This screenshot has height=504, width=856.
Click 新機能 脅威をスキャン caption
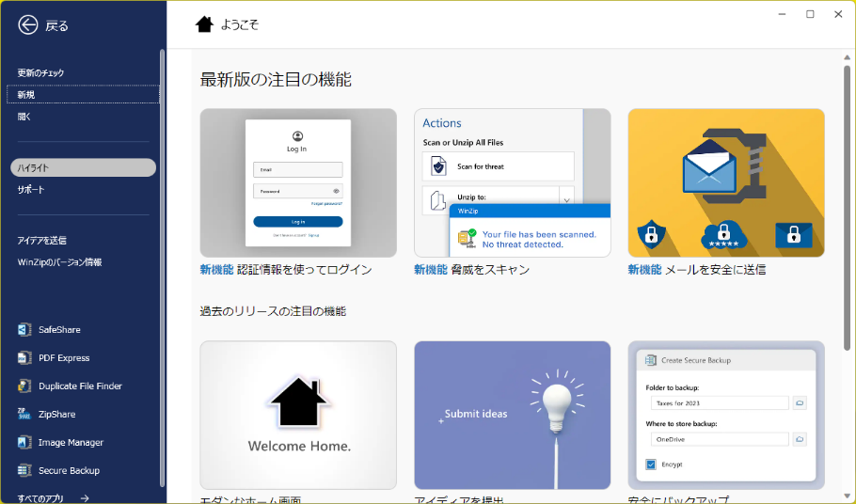click(x=471, y=270)
